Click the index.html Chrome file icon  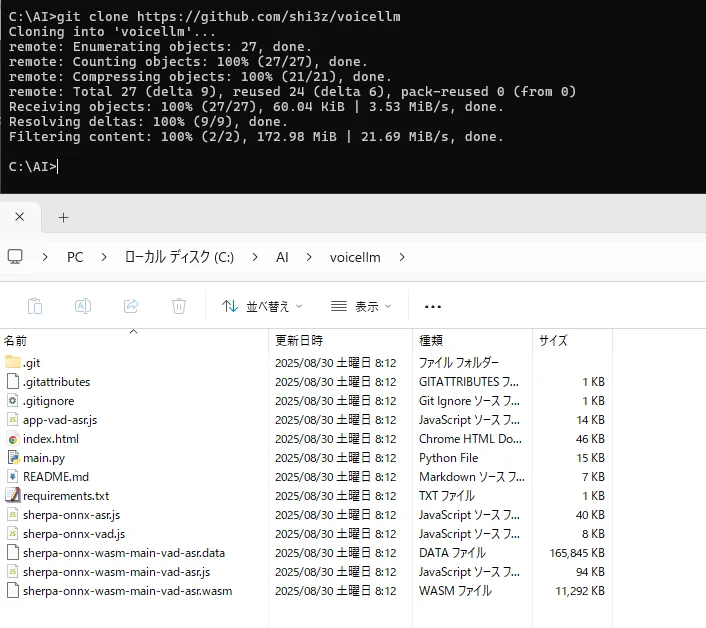tap(13, 438)
